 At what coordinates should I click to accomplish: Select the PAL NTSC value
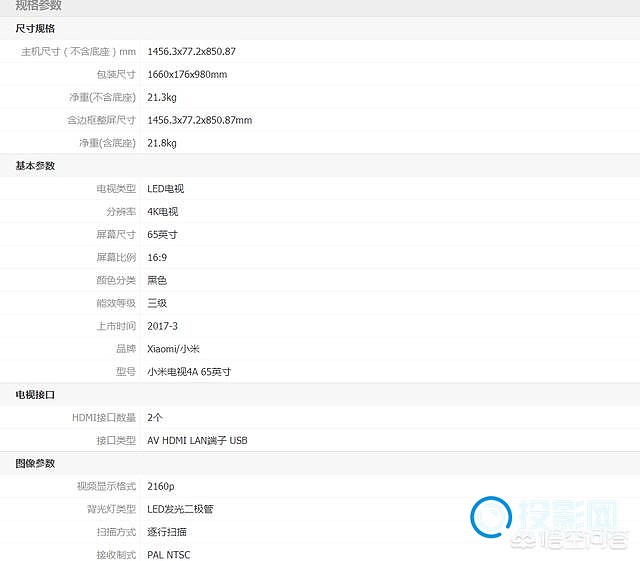169,555
